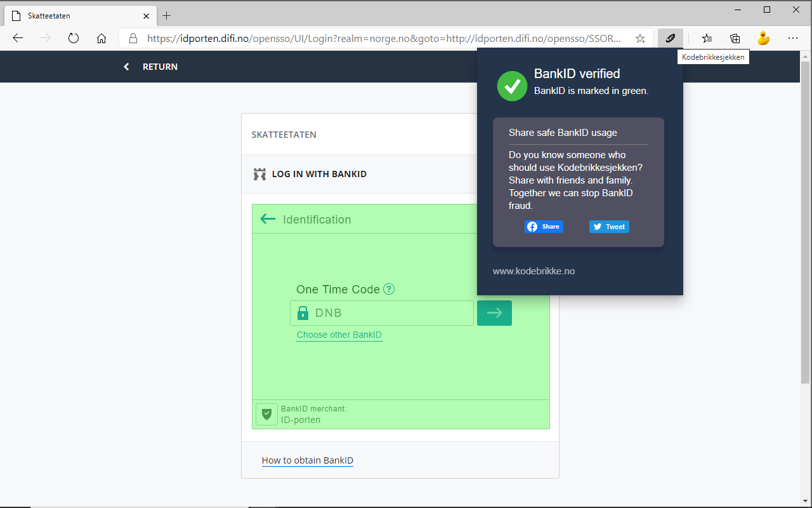Viewport: 812px width, 508px height.
Task: Open the One Time Code help icon
Action: (389, 289)
